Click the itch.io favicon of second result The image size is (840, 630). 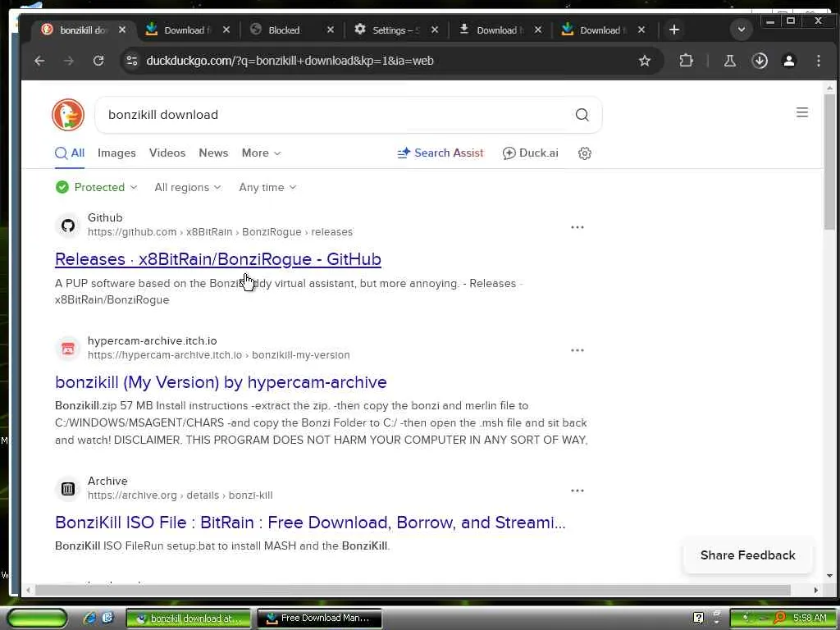coord(68,349)
